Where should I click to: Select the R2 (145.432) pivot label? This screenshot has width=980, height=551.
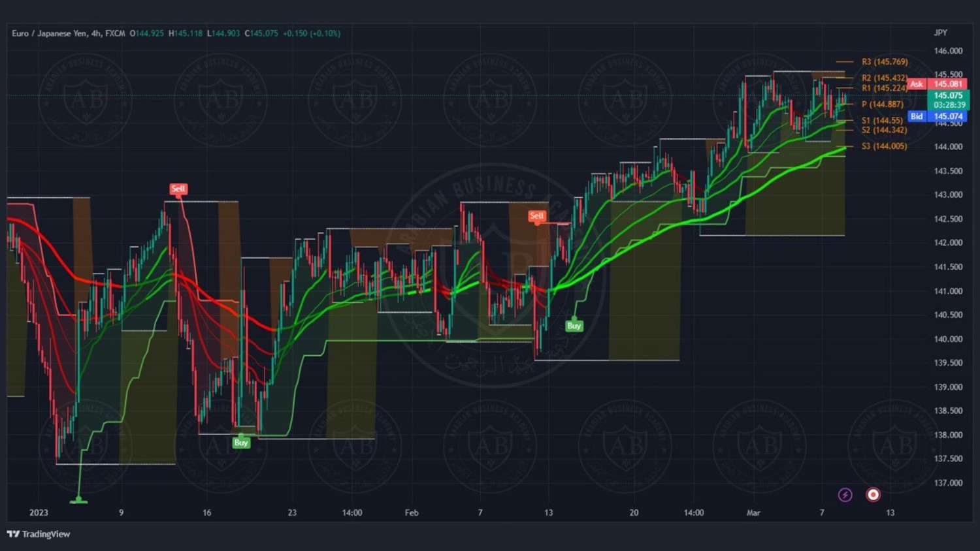[x=885, y=78]
